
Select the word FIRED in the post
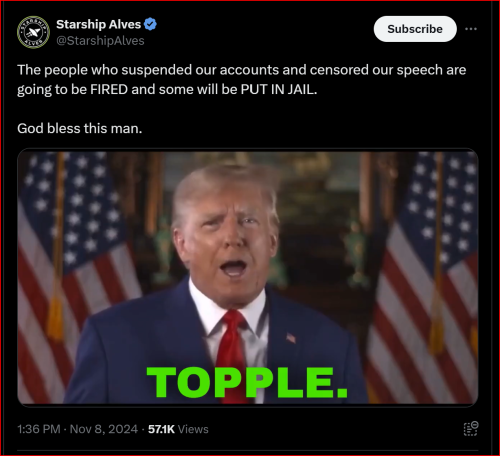(109, 89)
